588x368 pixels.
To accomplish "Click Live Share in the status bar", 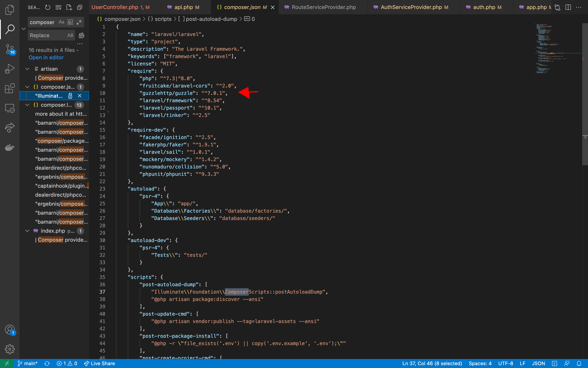I will (x=99, y=363).
